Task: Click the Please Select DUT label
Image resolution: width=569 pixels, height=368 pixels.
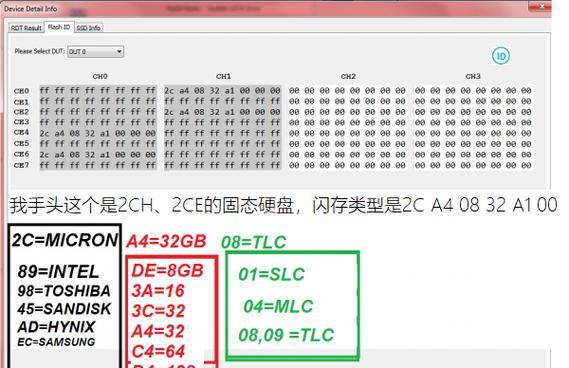Action: tap(40, 52)
